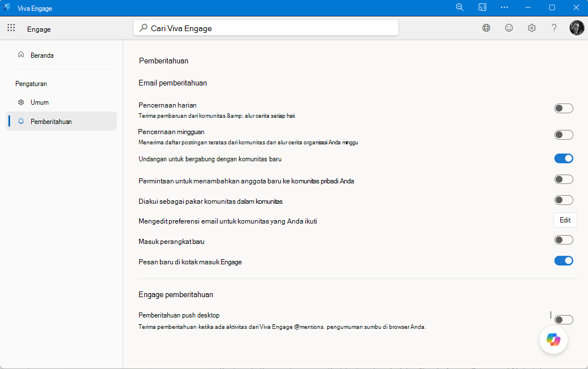
Task: Select Pemberitahuan in the sidebar
Action: coord(62,121)
